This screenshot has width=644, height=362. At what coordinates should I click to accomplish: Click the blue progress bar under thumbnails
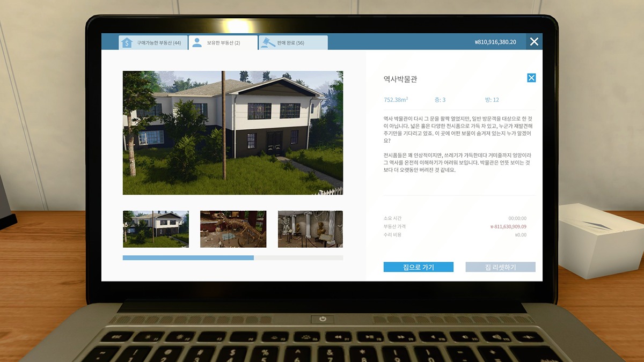(x=188, y=258)
